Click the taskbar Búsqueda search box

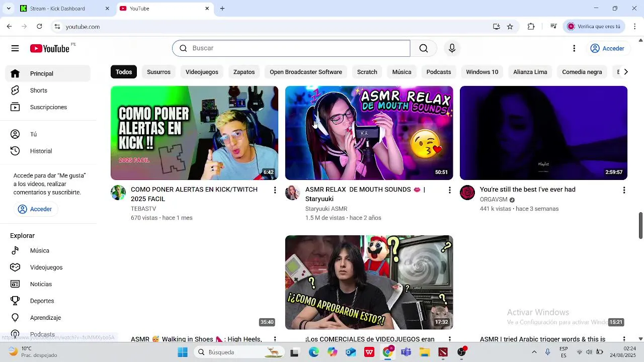pos(239,352)
